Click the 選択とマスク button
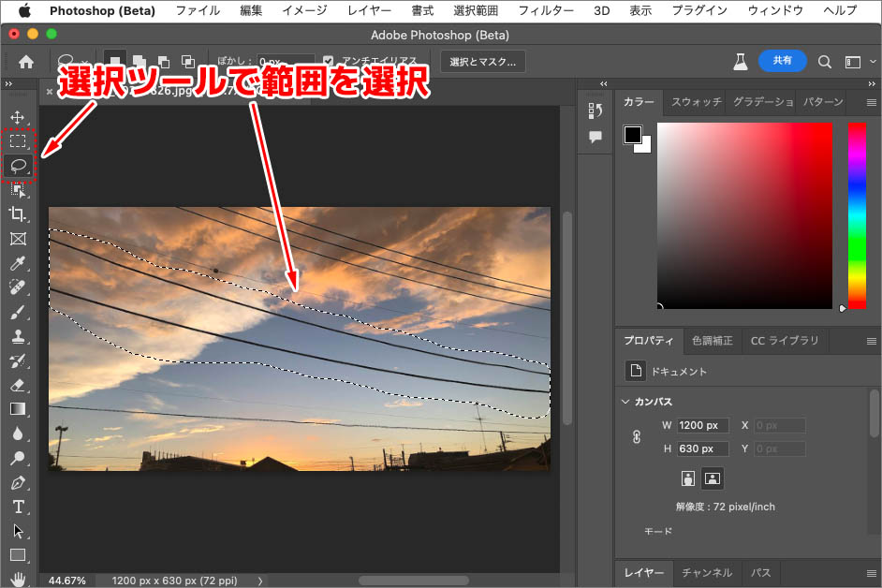882x588 pixels. [483, 62]
